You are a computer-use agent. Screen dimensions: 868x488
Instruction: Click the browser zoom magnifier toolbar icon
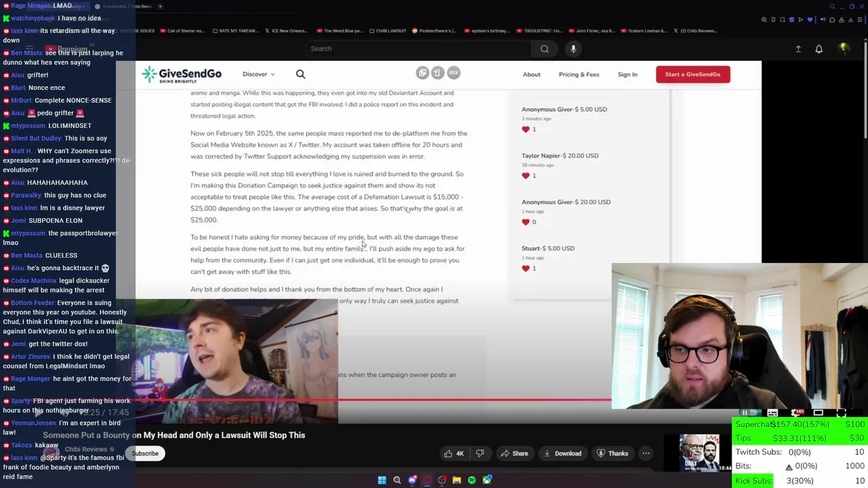coord(764,20)
